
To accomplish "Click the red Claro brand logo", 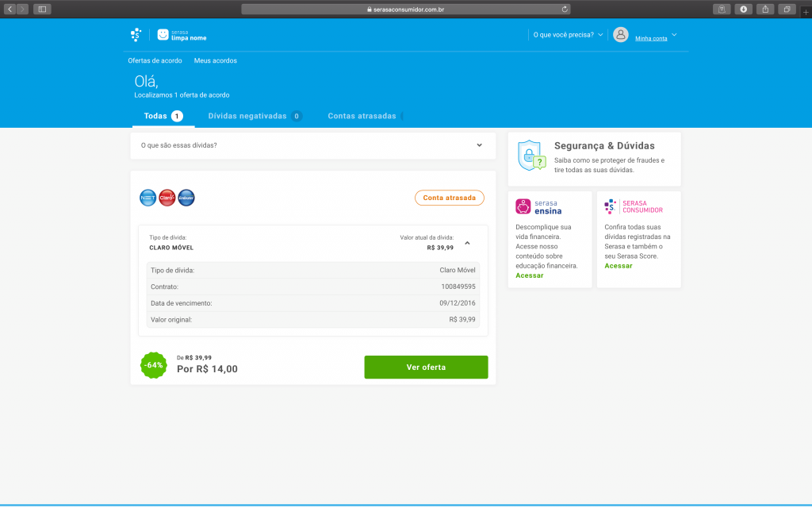I will pos(167,198).
